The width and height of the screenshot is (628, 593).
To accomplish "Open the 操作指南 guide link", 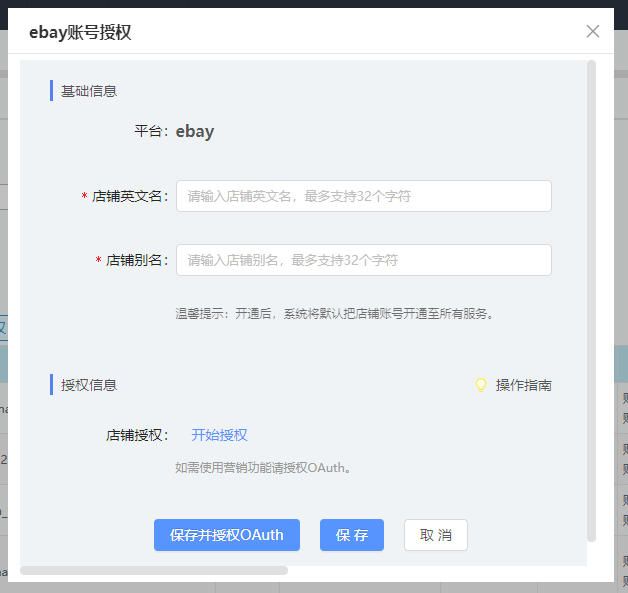I will [523, 385].
